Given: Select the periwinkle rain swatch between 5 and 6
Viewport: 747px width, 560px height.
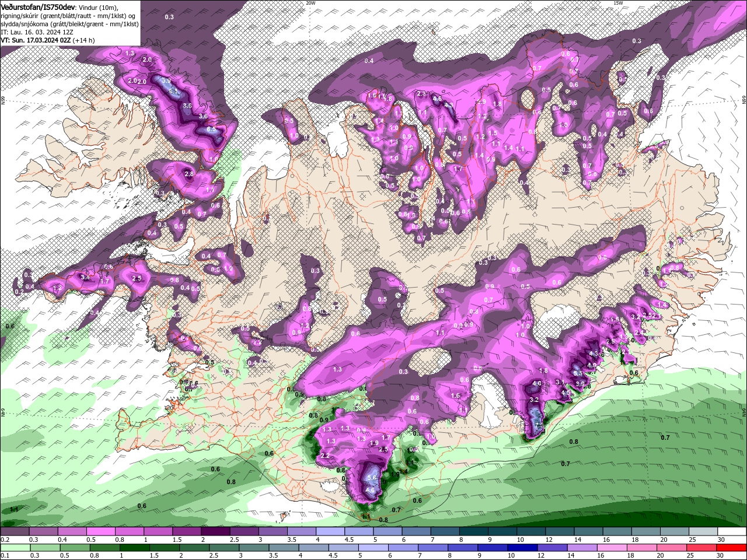Looking at the screenshot, I should click(373, 548).
